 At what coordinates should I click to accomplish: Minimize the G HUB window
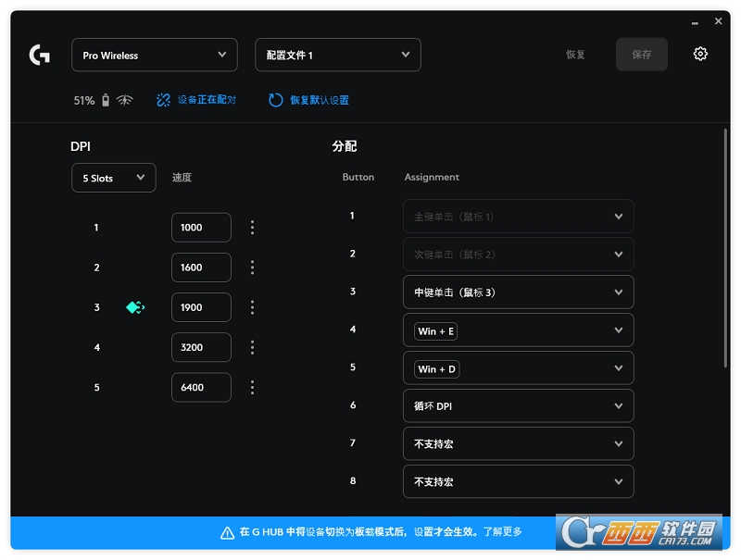pyautogui.click(x=695, y=22)
